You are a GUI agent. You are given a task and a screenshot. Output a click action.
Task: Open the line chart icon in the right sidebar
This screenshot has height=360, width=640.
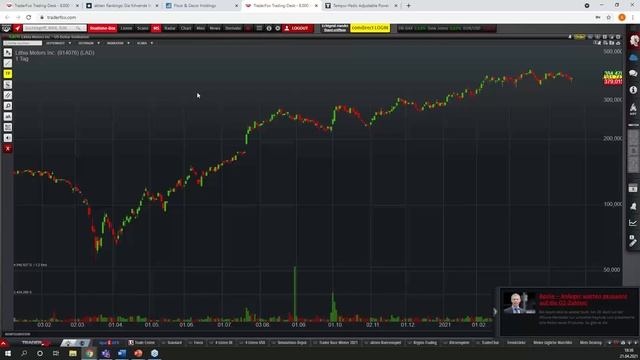click(633, 223)
